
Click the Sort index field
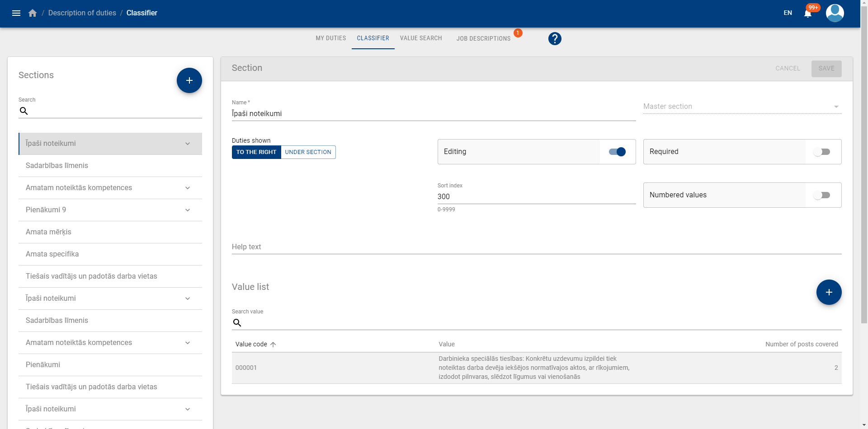click(536, 197)
